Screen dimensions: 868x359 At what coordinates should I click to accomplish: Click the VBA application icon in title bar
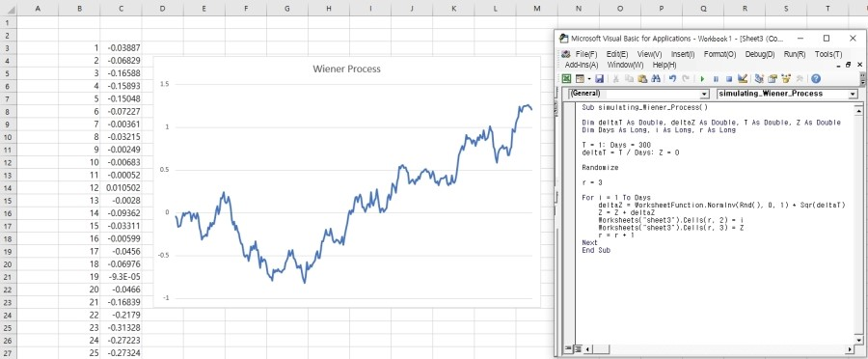(563, 39)
